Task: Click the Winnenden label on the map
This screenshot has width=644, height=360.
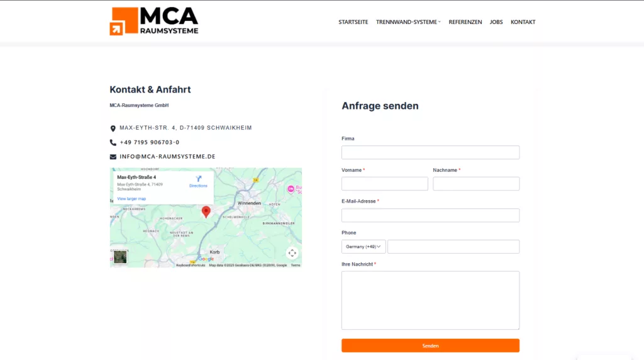Action: (249, 203)
